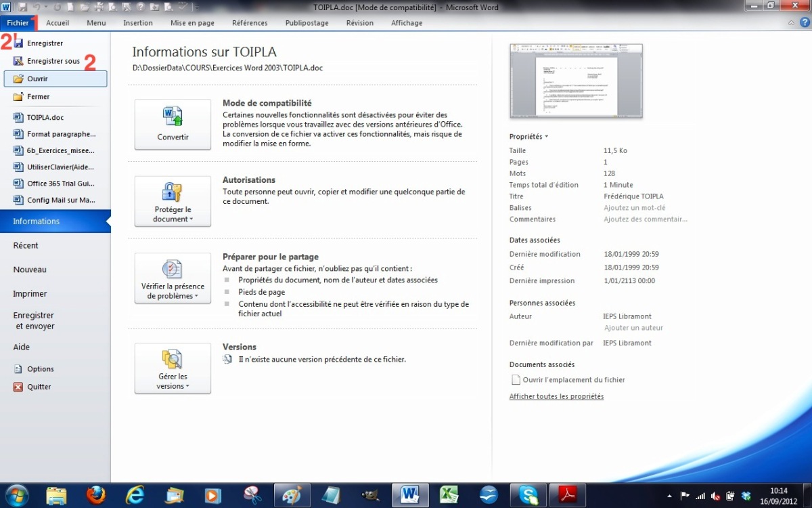Click Commentaires field Ajoutez des commentaires
Screen dimensions: 812x508
[646, 219]
